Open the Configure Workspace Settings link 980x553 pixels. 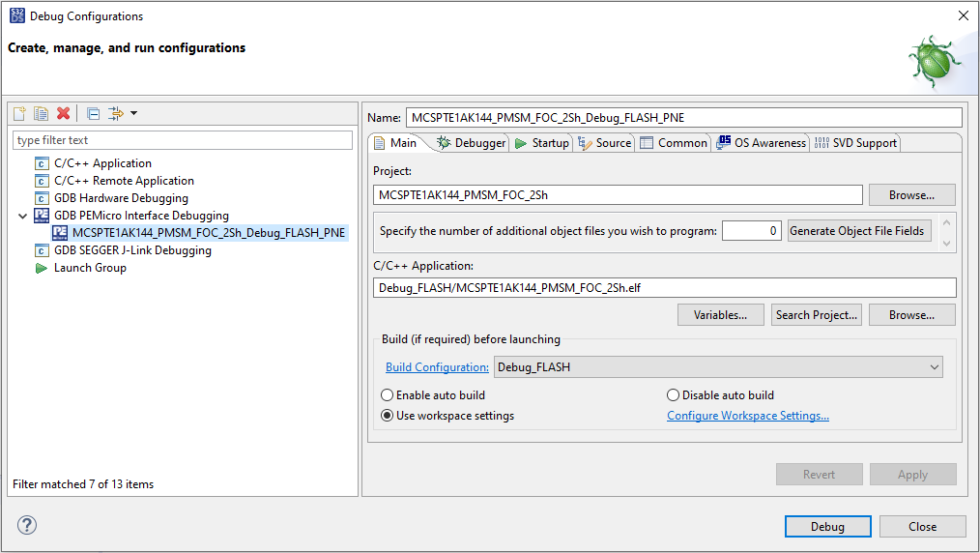747,416
